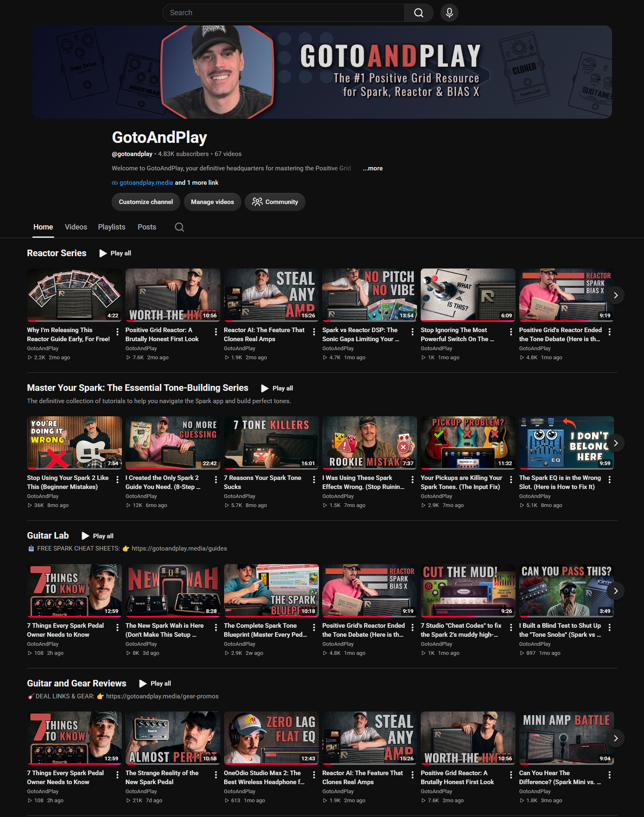
Task: Open options menu for 'Can You Hear The Difference?' video
Action: (610, 775)
